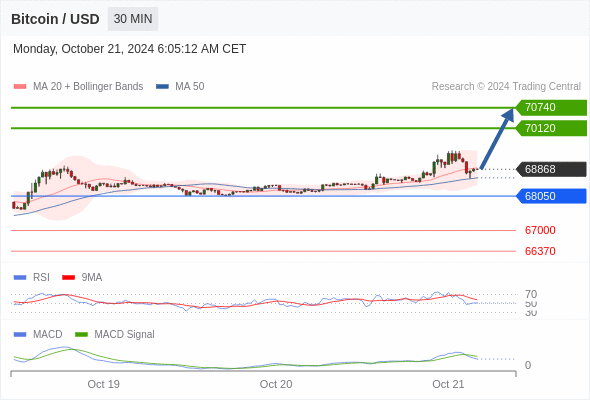Screen dimensions: 590x400
Task: Click the MA 50 blue legend swatch
Action: click(162, 87)
